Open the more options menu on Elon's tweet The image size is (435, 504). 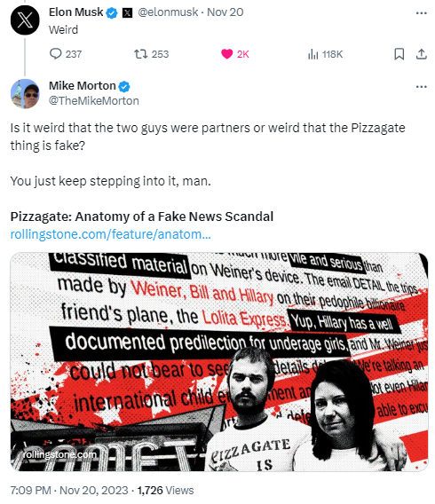tap(421, 12)
